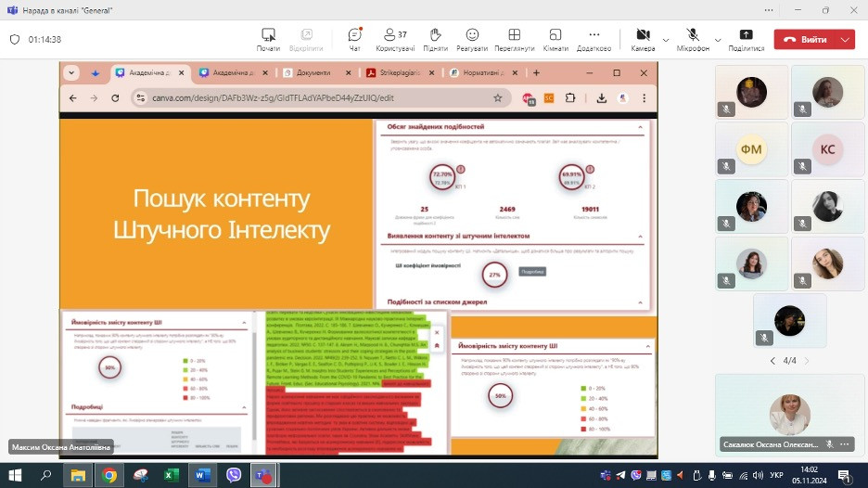
Task: Click Поділитися to share the screen
Action: [x=747, y=40]
